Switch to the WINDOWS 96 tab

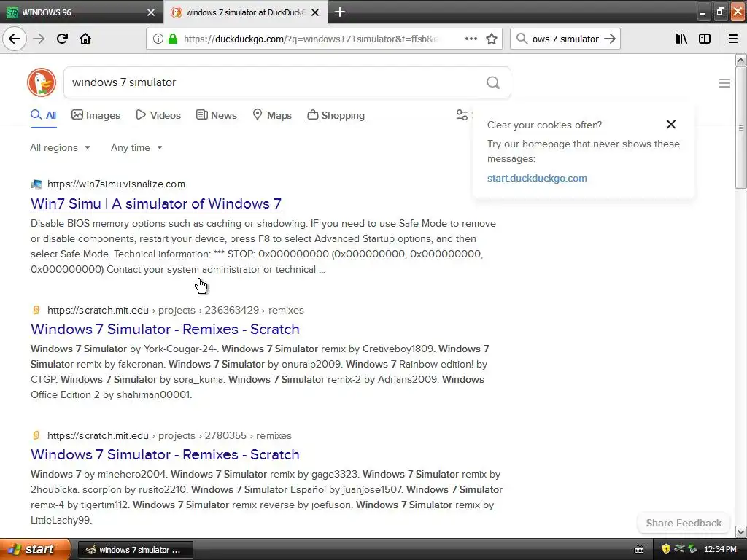point(82,12)
